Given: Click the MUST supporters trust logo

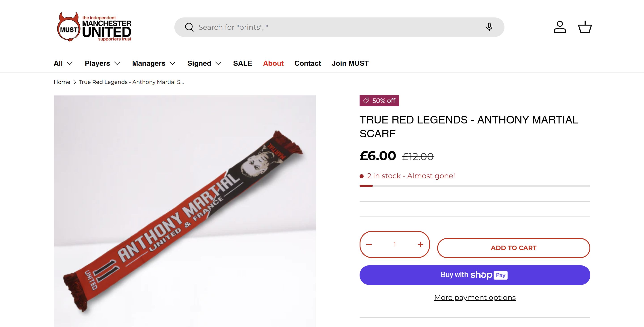Looking at the screenshot, I should tap(94, 27).
